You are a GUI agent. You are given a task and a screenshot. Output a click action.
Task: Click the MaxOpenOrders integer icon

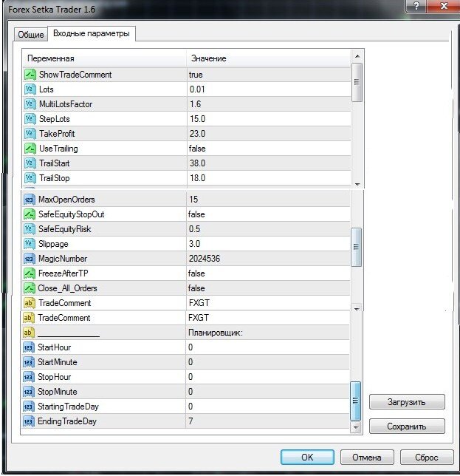tap(29, 200)
